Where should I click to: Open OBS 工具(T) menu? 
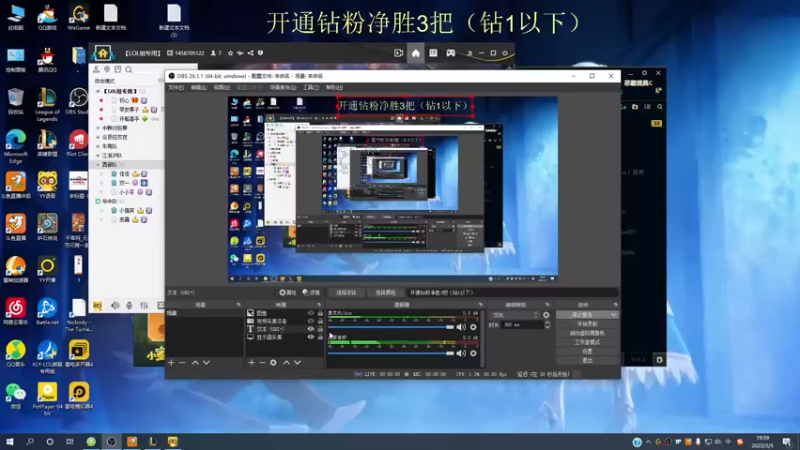click(x=311, y=88)
